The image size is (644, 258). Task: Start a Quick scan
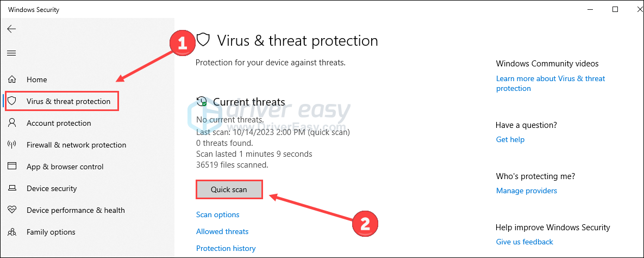pos(229,190)
